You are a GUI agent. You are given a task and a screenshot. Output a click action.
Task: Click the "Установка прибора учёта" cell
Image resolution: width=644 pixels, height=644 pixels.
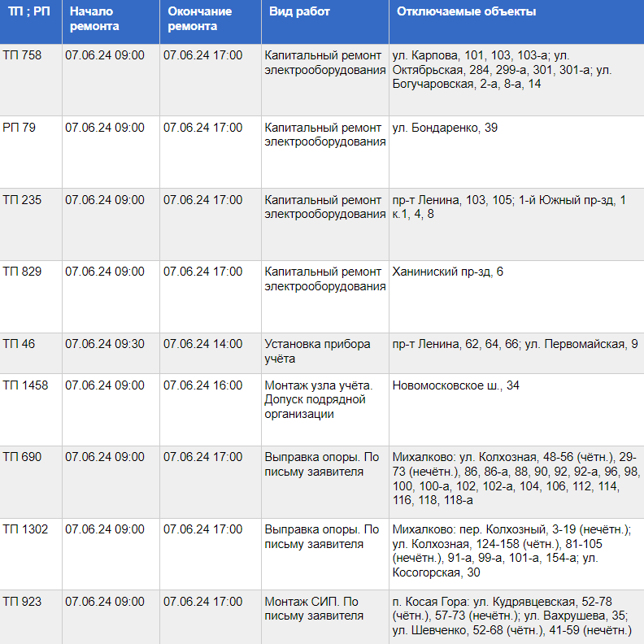pos(317,351)
